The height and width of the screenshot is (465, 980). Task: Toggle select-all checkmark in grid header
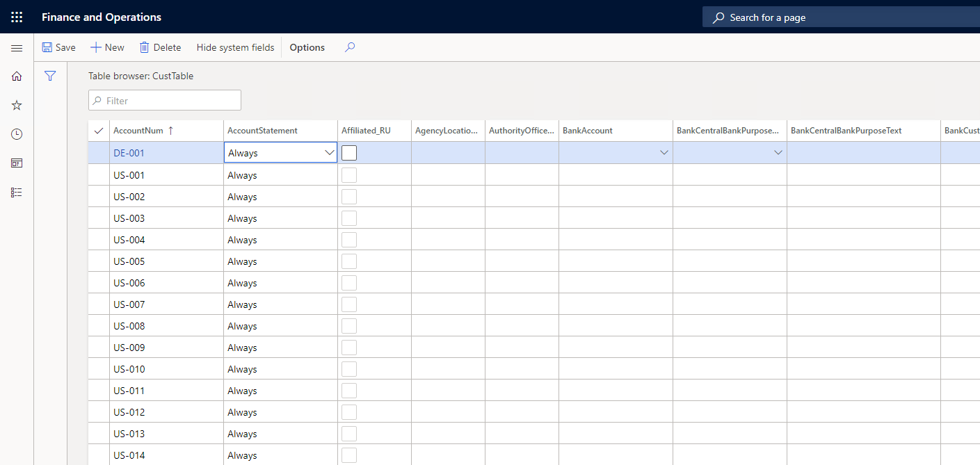99,131
